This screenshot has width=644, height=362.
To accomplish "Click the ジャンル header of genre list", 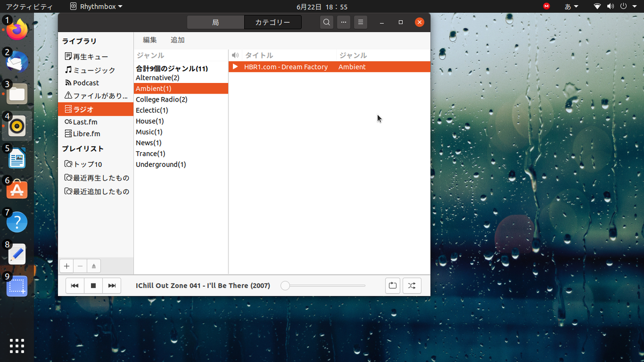I will pos(181,55).
